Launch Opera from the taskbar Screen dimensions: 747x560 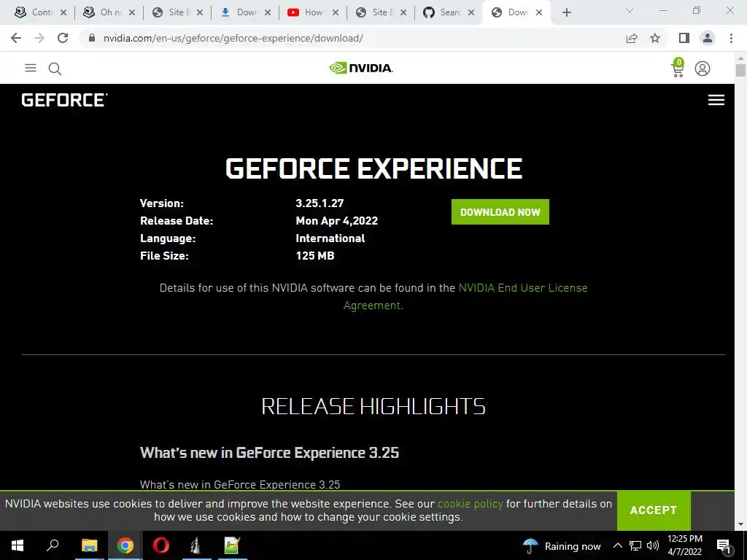click(x=161, y=545)
